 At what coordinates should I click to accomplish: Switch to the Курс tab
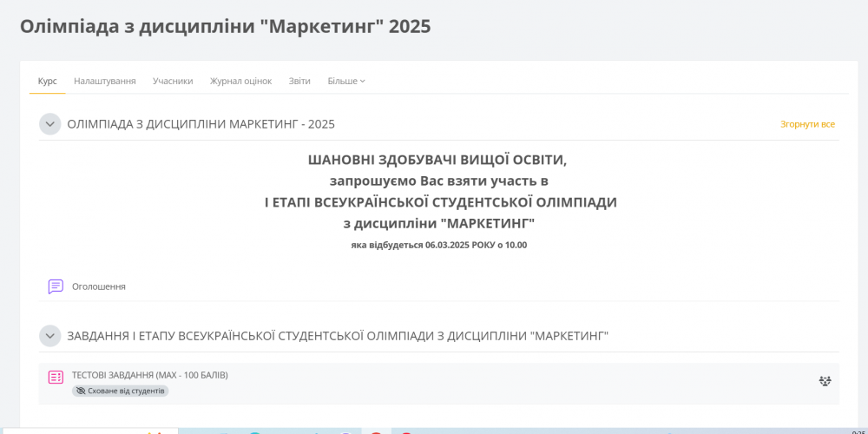pyautogui.click(x=48, y=81)
